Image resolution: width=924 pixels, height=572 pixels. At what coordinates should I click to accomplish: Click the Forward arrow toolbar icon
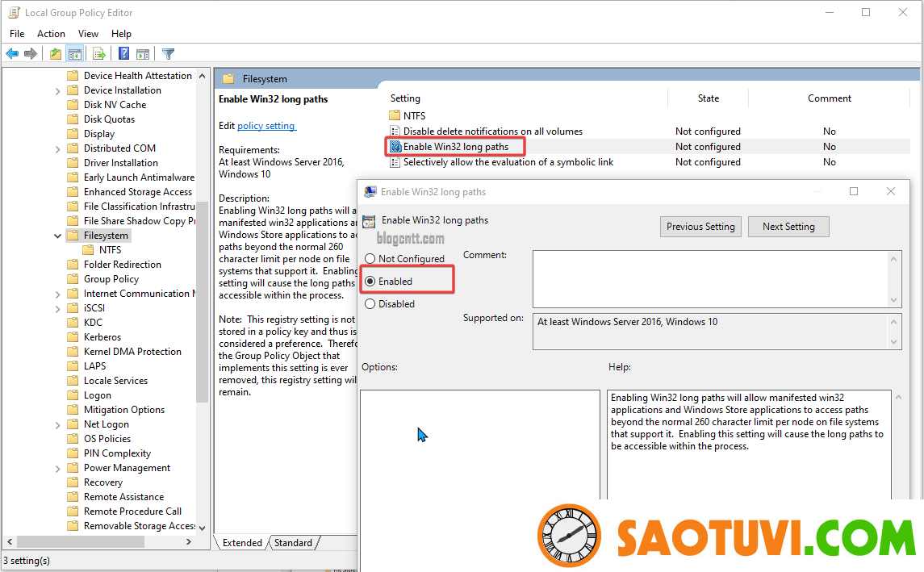[31, 54]
